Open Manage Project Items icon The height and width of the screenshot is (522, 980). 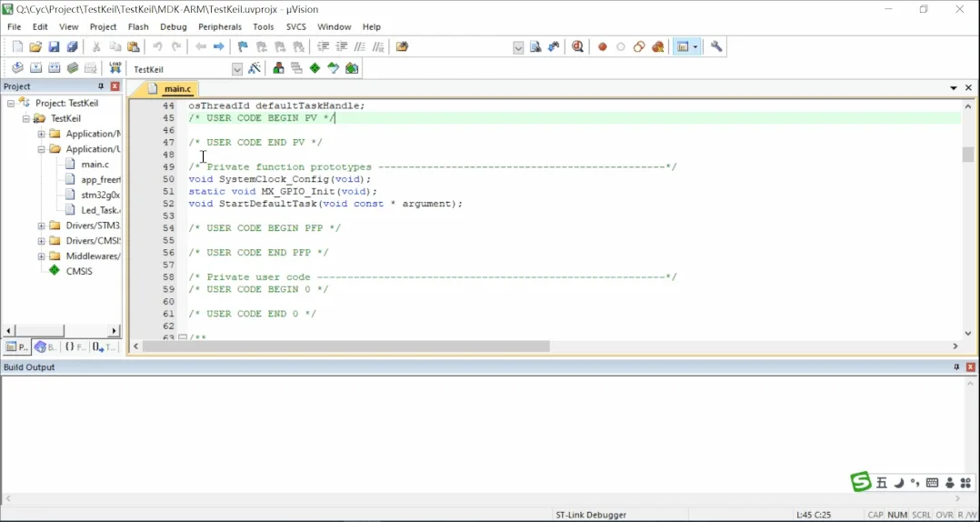tap(279, 68)
